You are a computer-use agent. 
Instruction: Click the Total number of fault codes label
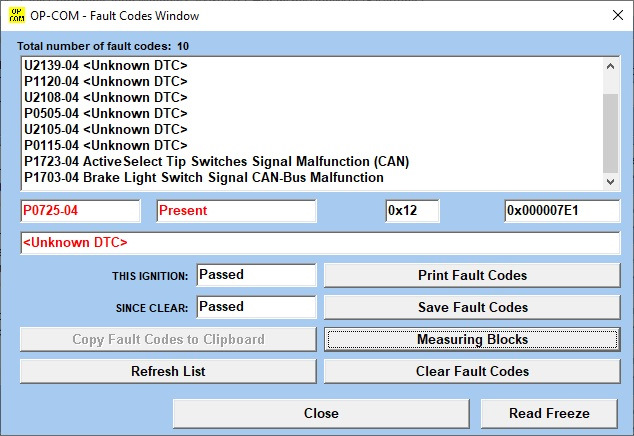103,46
